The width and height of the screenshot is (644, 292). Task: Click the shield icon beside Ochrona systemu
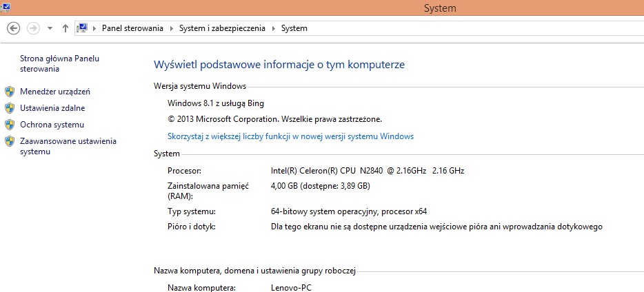point(10,125)
